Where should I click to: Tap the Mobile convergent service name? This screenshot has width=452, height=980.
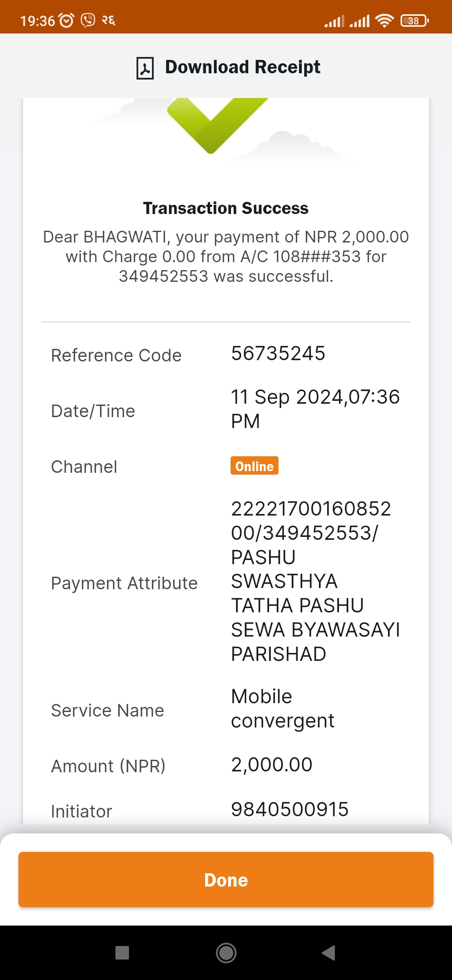(x=283, y=709)
